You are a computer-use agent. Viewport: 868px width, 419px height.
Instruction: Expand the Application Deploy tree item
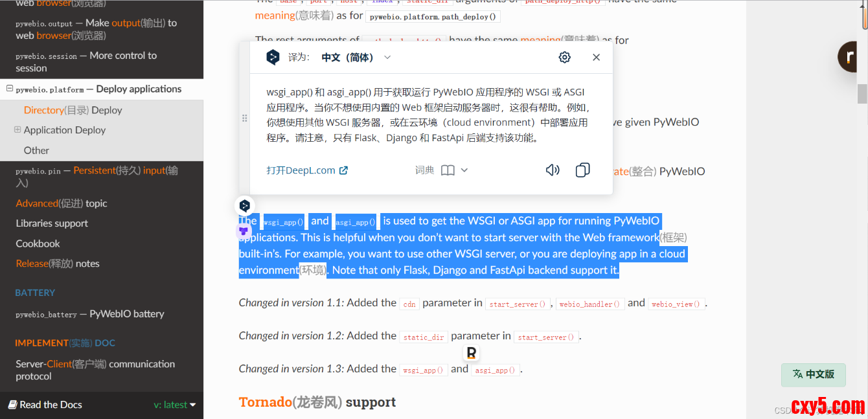click(17, 130)
